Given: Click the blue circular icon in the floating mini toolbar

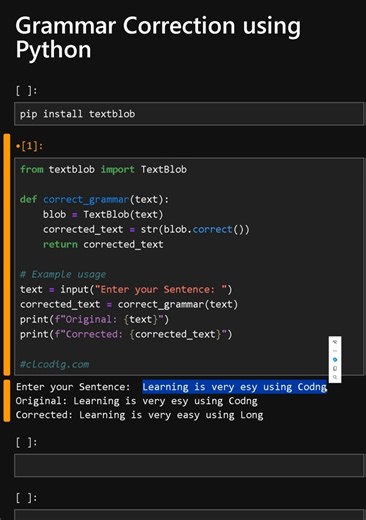Looking at the screenshot, I should point(335,360).
